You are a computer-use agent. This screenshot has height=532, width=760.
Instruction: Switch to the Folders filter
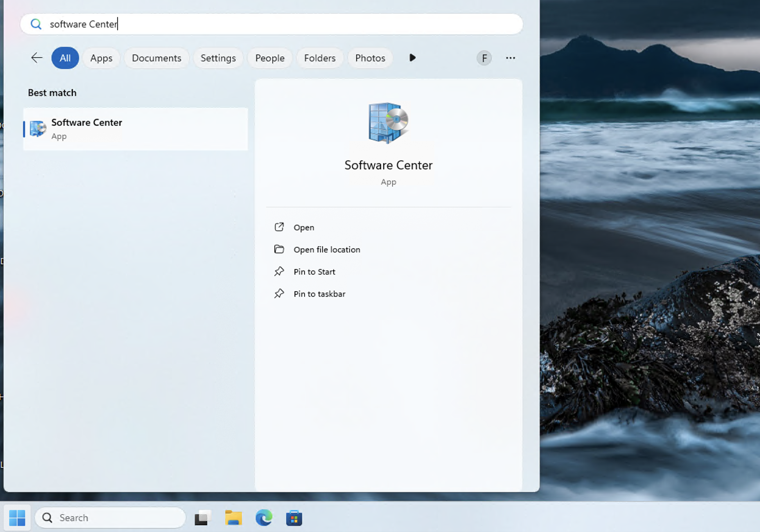[x=320, y=58]
